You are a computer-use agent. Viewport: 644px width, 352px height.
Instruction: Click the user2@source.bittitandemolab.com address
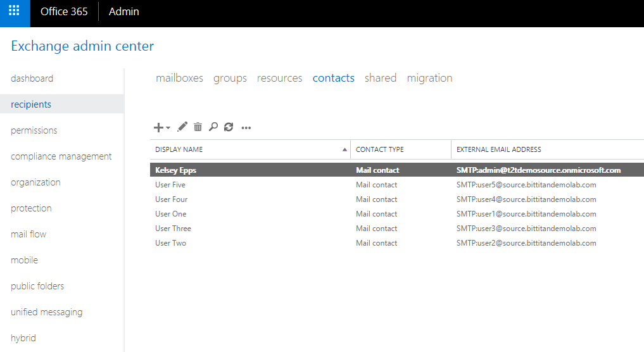[527, 243]
